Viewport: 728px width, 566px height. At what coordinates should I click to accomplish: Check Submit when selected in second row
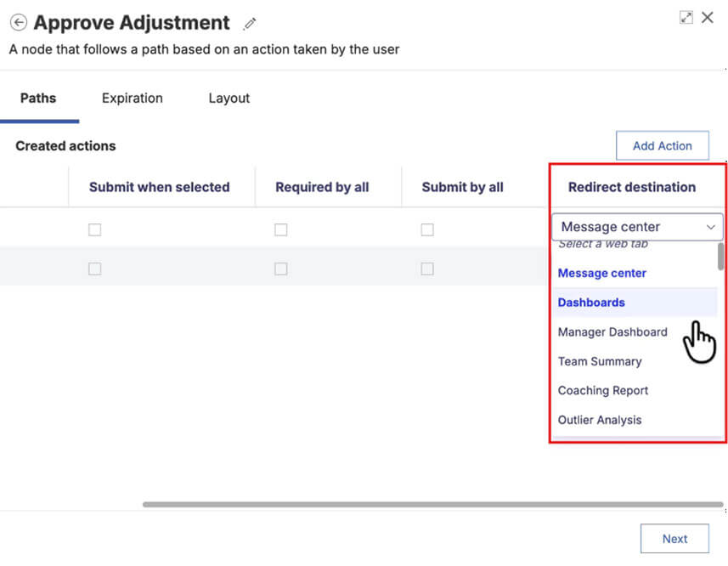tap(94, 269)
